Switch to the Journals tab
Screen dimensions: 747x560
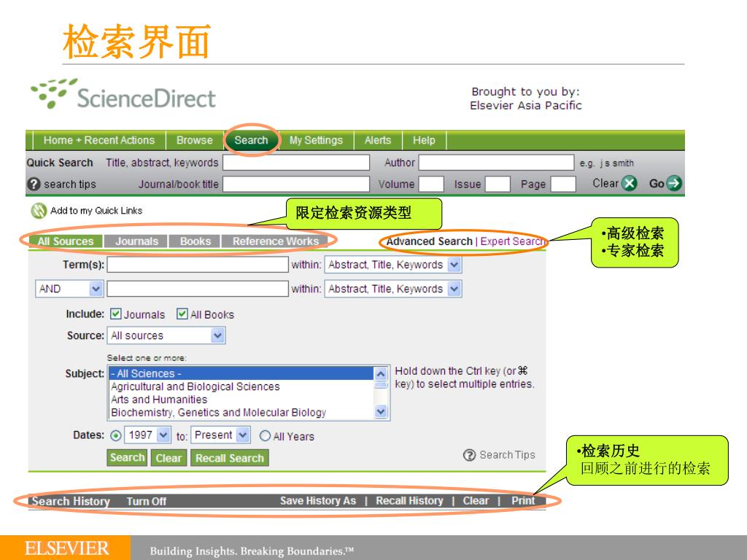[136, 241]
